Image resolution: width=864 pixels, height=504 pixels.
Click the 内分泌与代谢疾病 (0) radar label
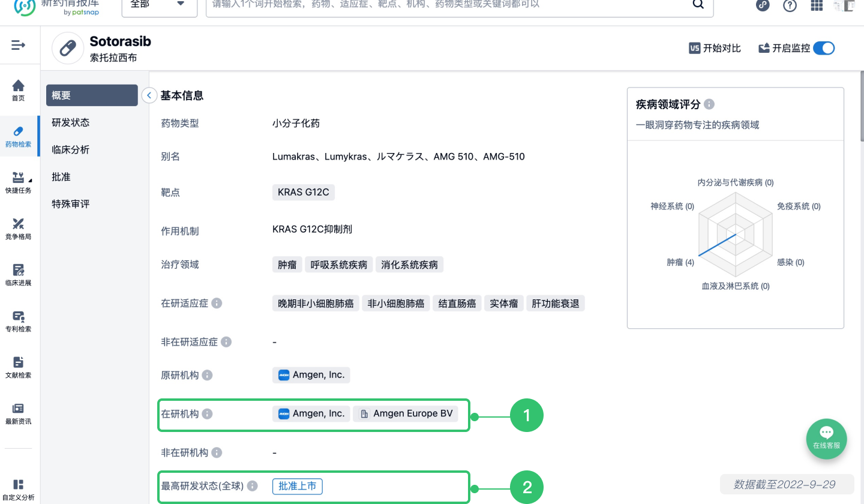[736, 182]
